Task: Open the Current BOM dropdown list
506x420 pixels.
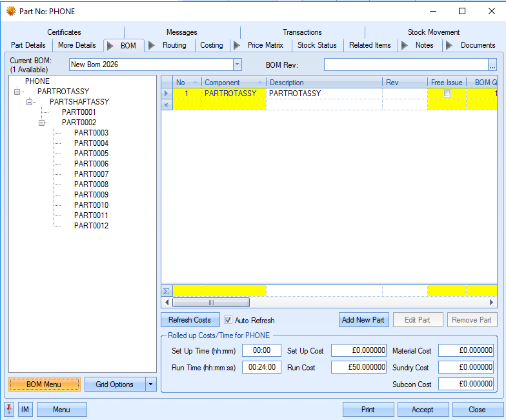Action: (x=237, y=65)
